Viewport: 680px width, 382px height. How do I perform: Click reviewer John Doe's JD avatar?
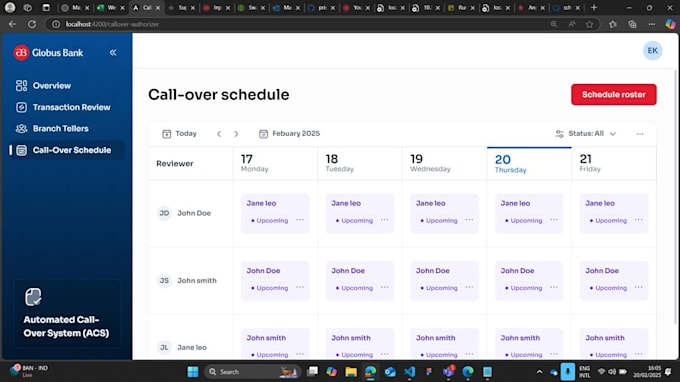coord(164,213)
